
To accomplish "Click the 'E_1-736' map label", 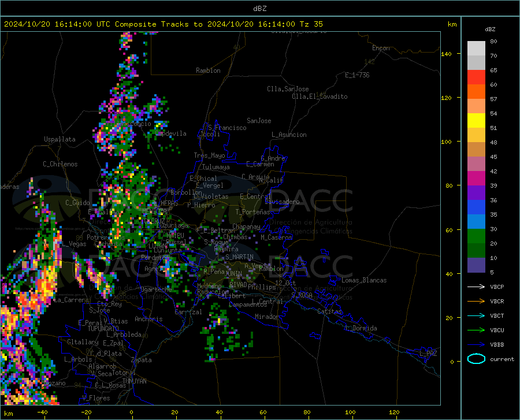I will point(357,75).
